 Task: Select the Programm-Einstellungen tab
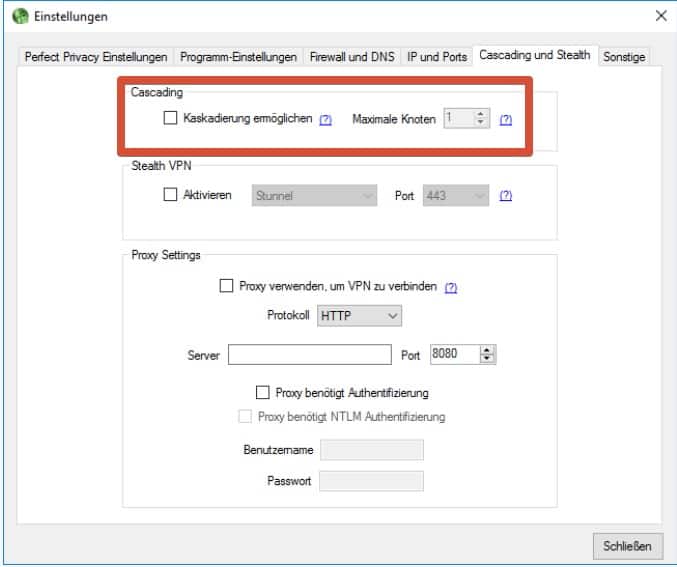[239, 57]
